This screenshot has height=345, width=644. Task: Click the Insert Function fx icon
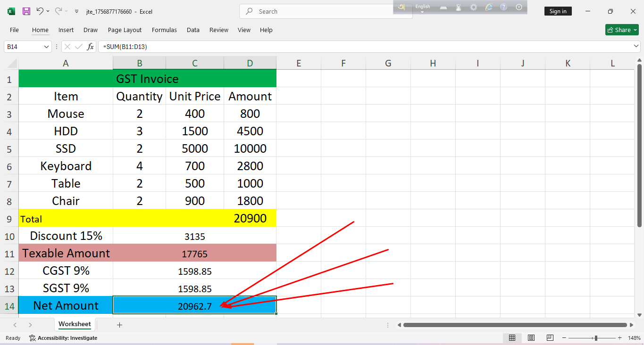coord(90,47)
